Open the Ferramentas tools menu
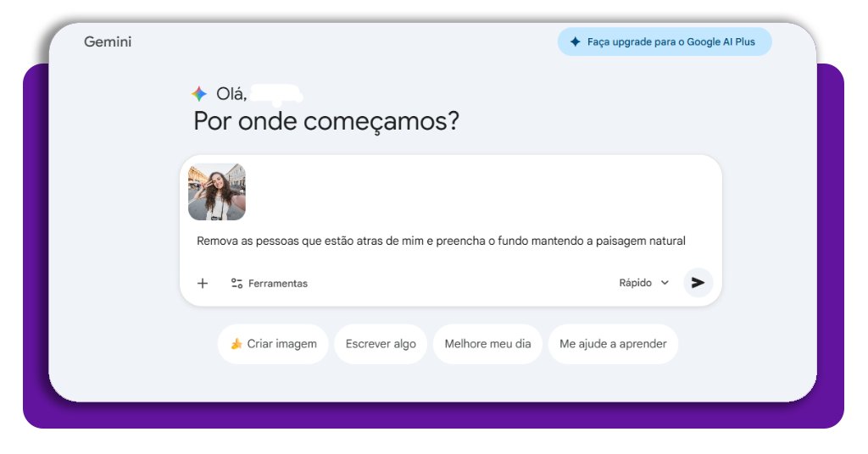This screenshot has height=454, width=868. [269, 283]
